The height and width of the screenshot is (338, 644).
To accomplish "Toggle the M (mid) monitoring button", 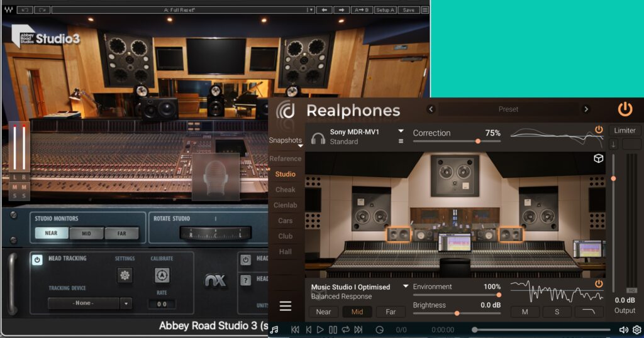I will (x=525, y=312).
